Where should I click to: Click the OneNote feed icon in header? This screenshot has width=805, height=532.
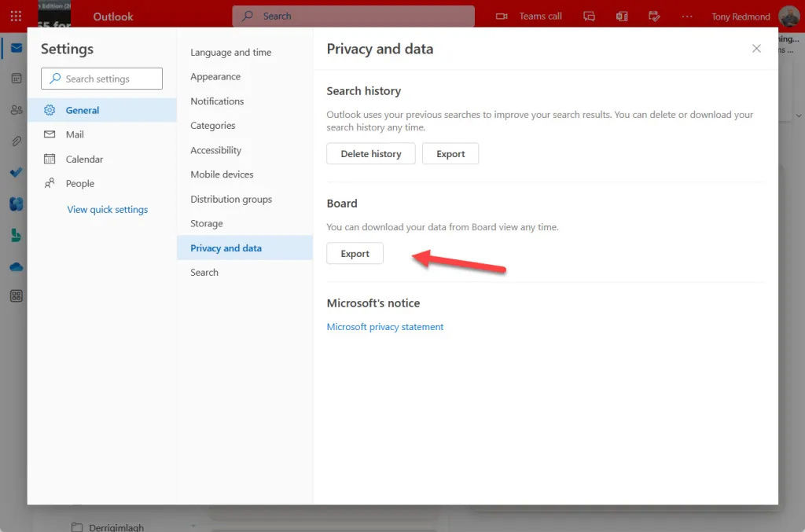click(x=622, y=17)
